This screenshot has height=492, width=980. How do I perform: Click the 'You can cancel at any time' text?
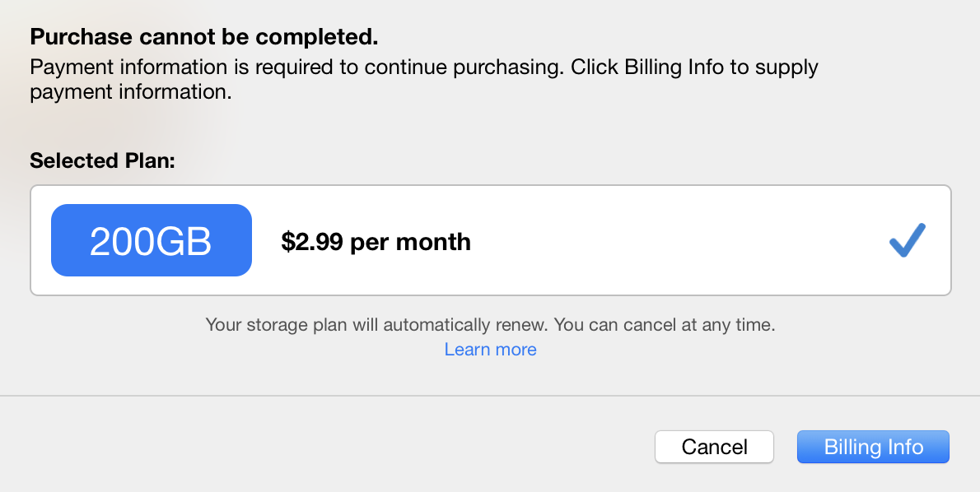[x=665, y=325]
